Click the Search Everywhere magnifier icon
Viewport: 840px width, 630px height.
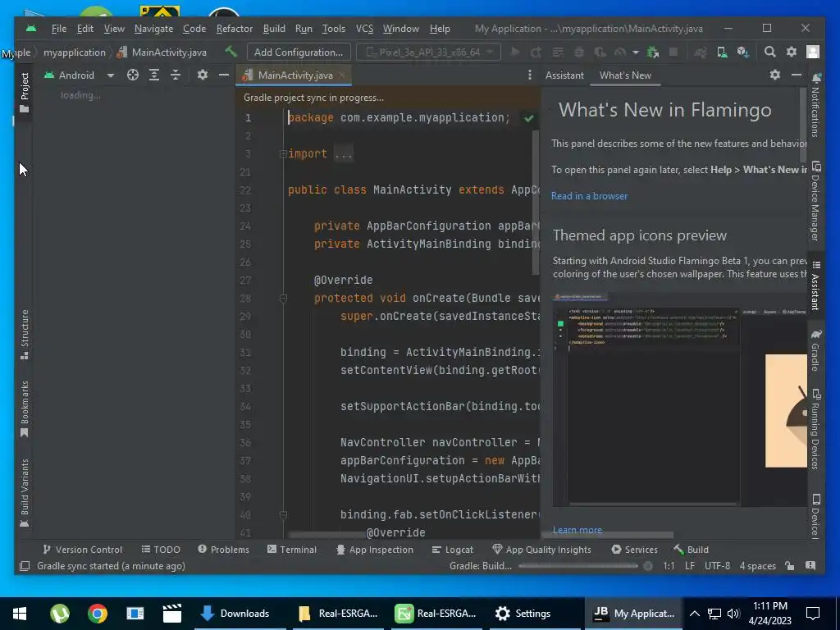tap(769, 52)
